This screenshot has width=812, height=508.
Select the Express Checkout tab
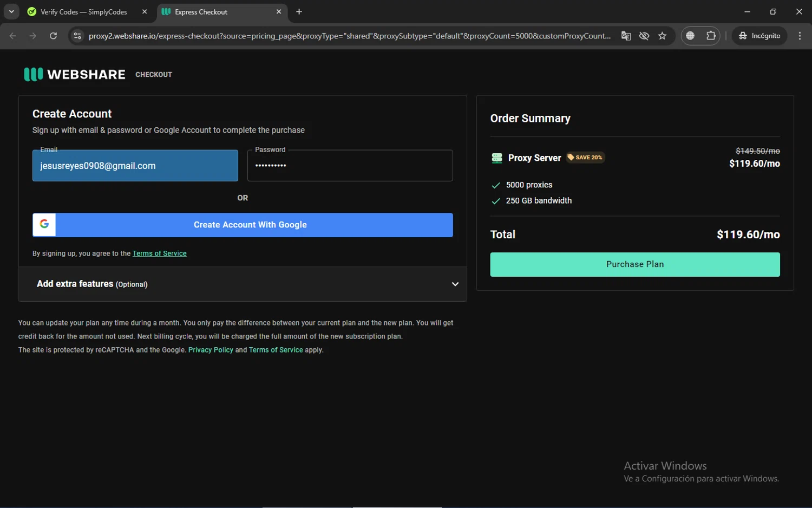point(221,12)
